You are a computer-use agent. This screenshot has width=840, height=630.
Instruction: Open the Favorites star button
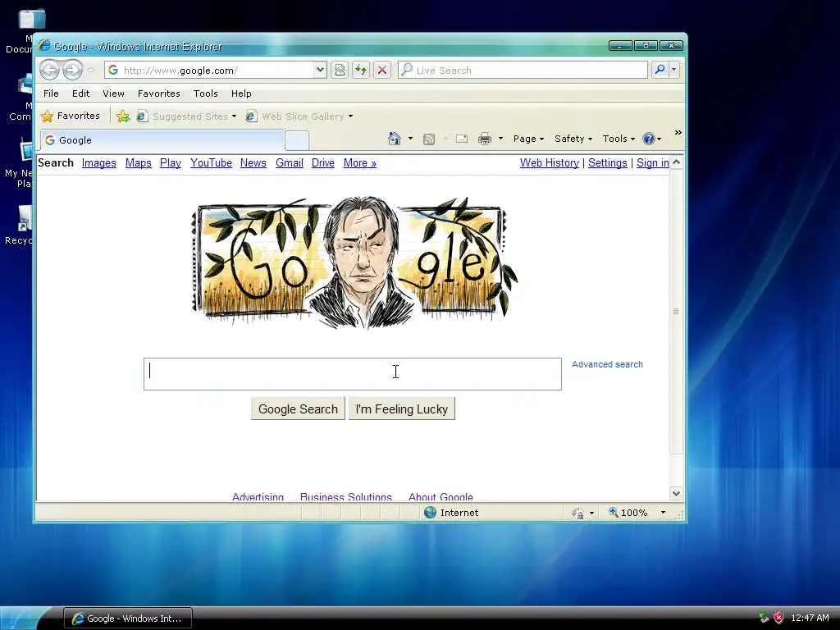(71, 116)
